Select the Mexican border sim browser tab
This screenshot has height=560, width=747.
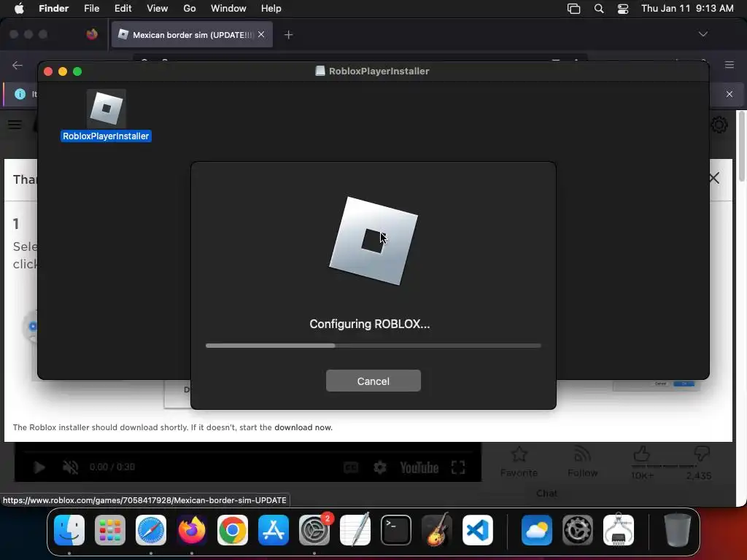pos(192,35)
